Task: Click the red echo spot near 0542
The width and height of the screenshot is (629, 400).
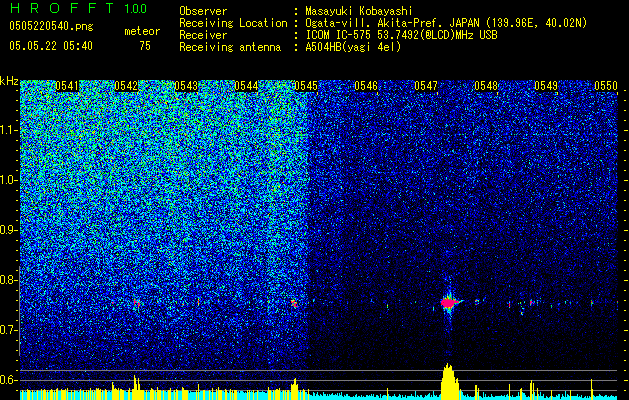Action: (137, 303)
